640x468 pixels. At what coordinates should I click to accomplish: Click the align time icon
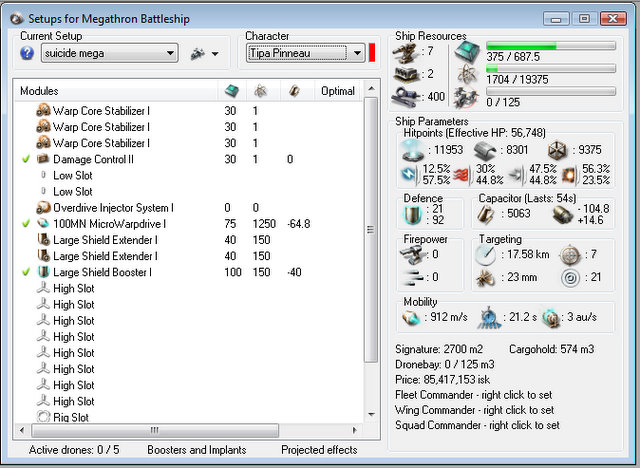[489, 318]
